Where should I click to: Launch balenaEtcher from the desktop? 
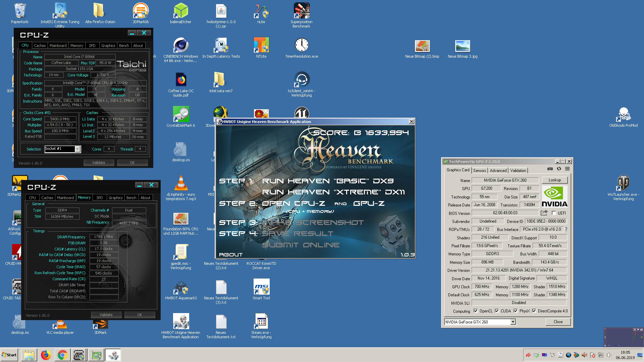pyautogui.click(x=181, y=13)
